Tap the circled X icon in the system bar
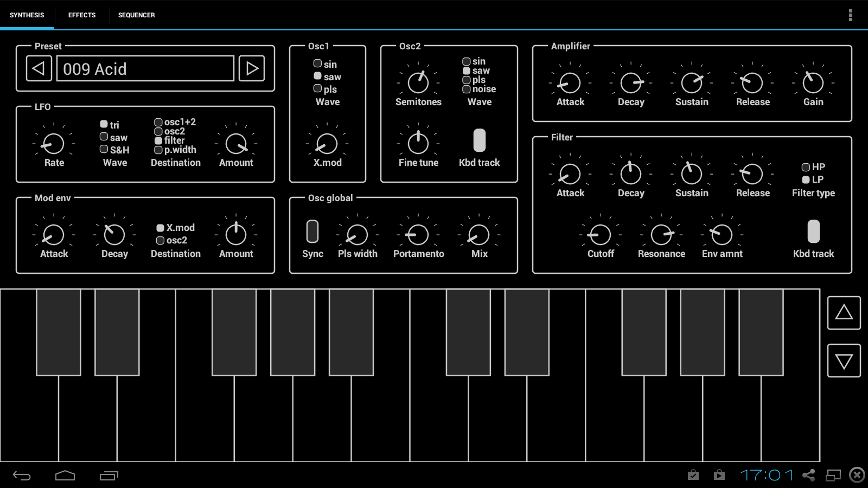 pyautogui.click(x=857, y=476)
